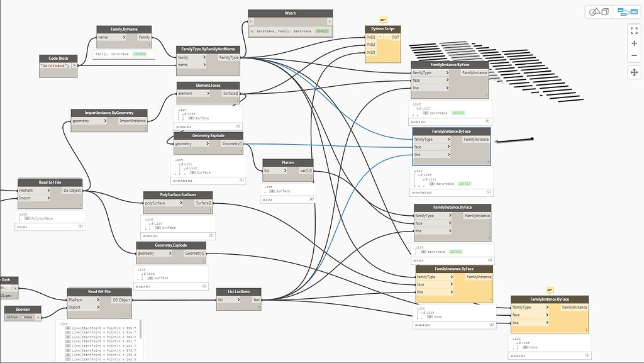This screenshot has width=644, height=363.
Task: Click the zoom-to-fit canvas icon
Action: coord(634,31)
